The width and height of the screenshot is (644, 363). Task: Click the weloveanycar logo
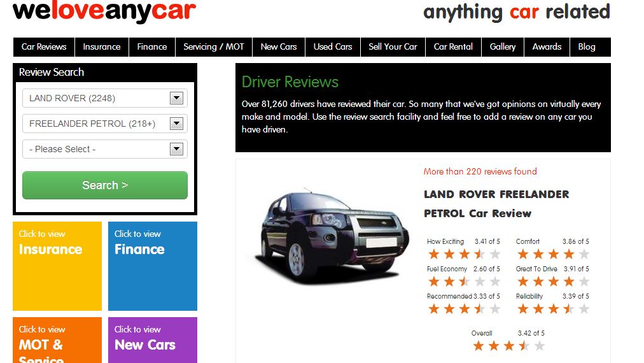click(x=104, y=11)
